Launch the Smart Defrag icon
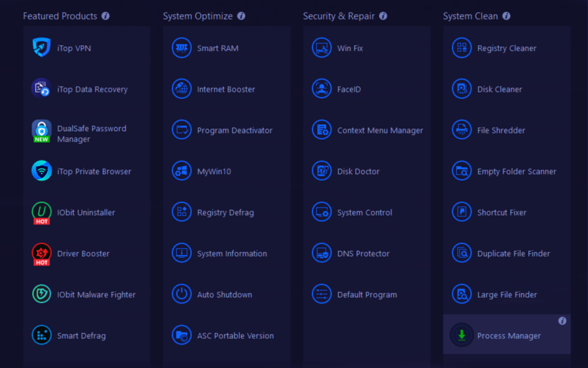 41,335
